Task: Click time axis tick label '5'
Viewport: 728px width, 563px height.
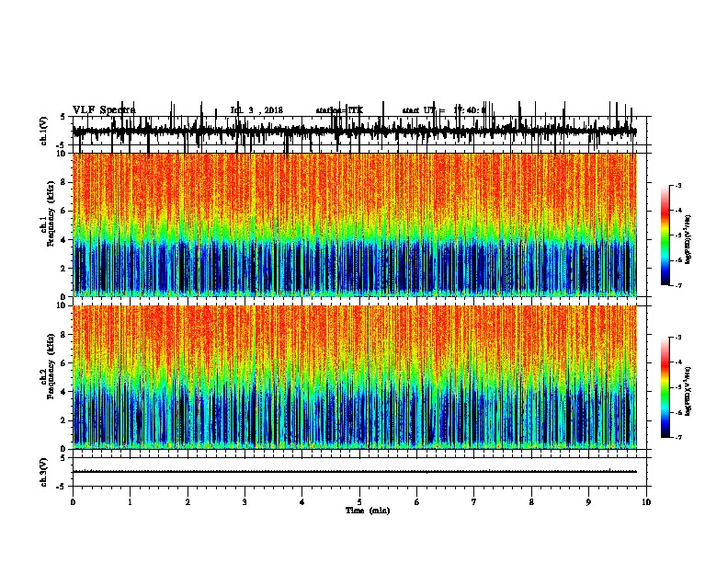Action: click(359, 502)
